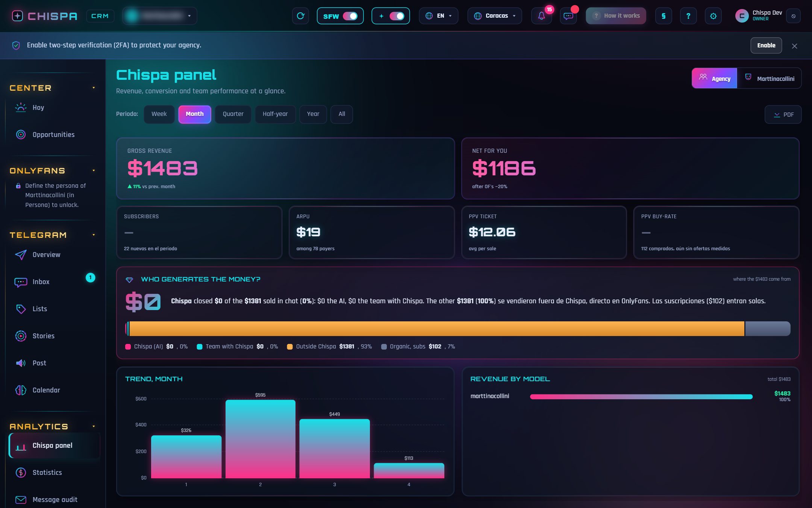This screenshot has height=508, width=812.
Task: Click the Chispa logo icon
Action: pyautogui.click(x=17, y=16)
